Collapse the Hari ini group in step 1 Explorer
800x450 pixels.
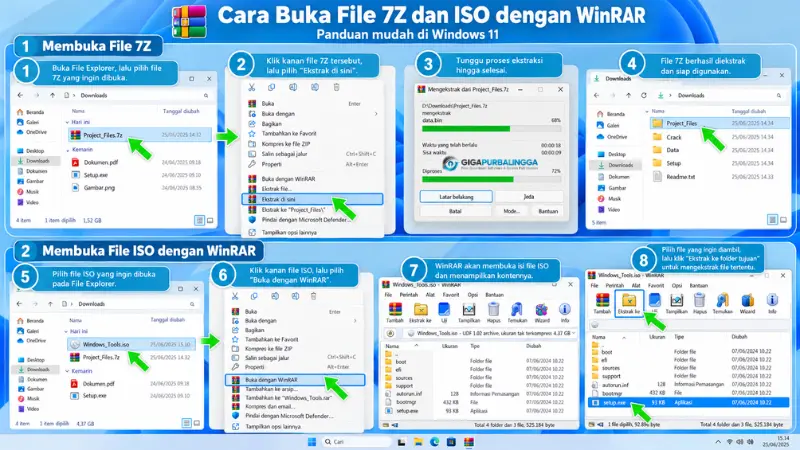tap(67, 122)
